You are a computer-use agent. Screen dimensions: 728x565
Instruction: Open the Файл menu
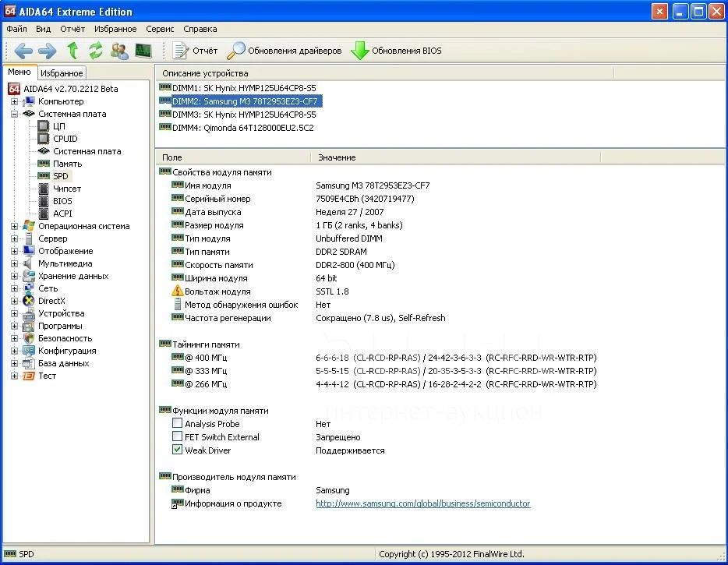16,29
